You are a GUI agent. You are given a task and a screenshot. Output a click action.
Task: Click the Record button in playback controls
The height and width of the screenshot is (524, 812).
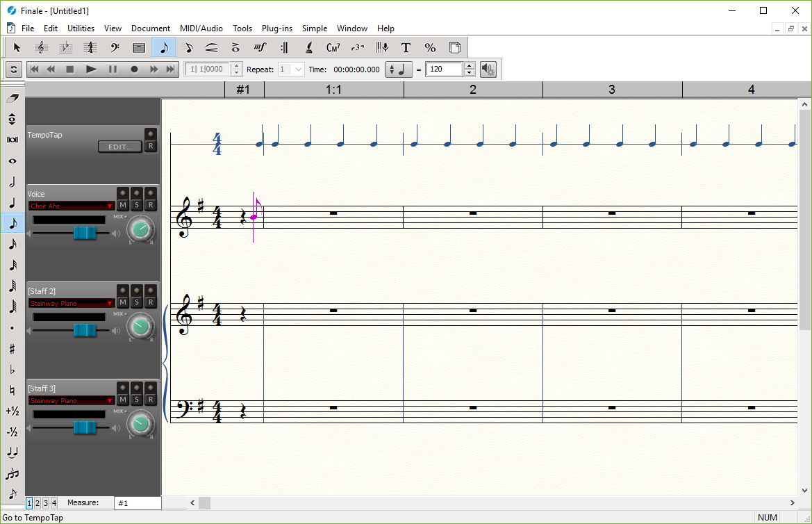(x=134, y=69)
